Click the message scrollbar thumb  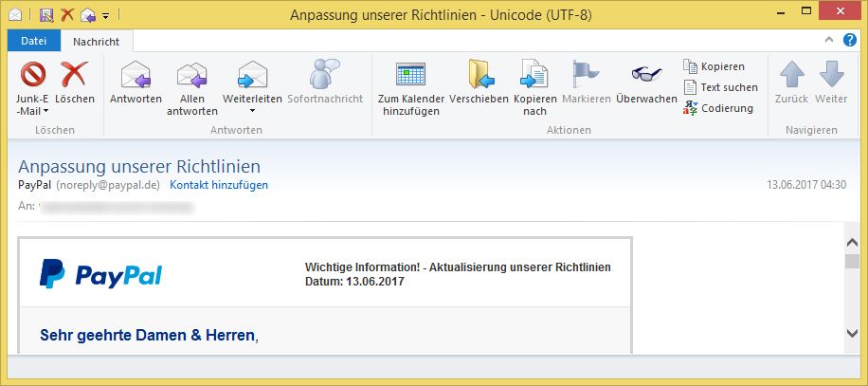tap(853, 262)
